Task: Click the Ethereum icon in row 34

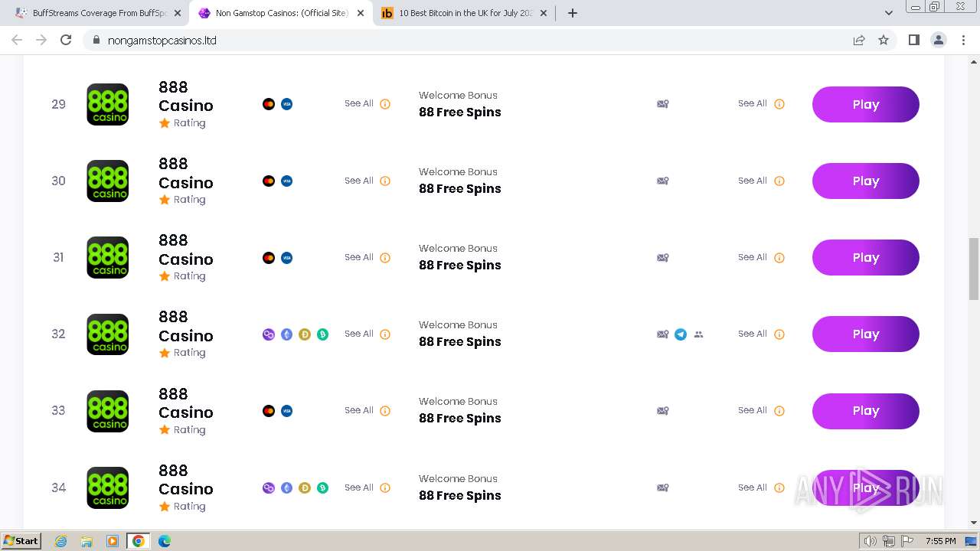Action: 286,487
